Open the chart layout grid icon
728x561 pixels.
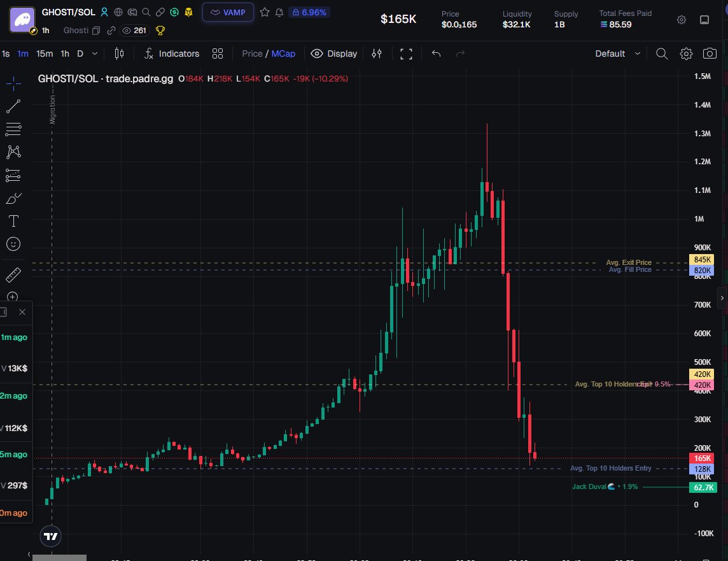[217, 54]
